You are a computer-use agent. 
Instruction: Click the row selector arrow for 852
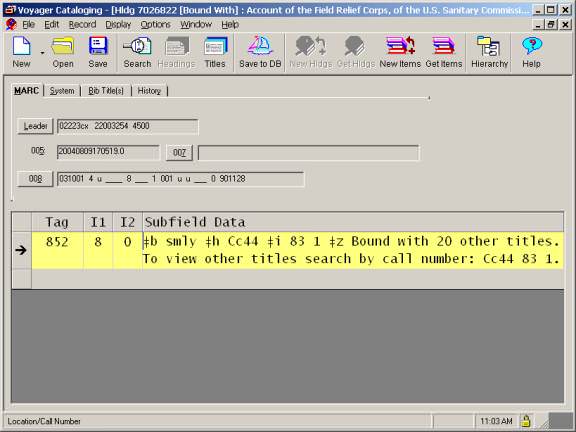point(21,250)
